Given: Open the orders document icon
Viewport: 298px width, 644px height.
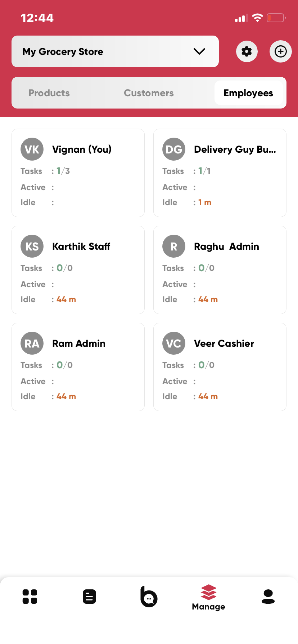Looking at the screenshot, I should click(89, 597).
